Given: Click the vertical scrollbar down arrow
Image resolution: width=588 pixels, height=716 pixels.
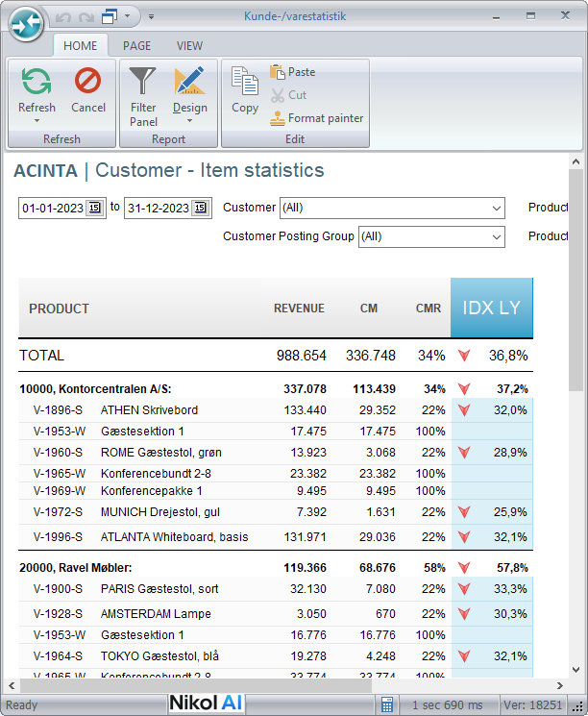Looking at the screenshot, I should pos(576,670).
